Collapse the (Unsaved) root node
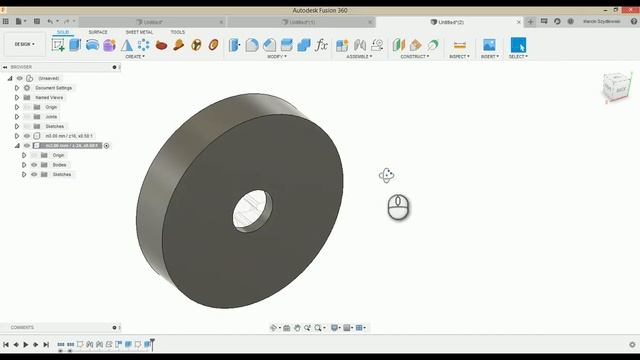 click(10, 78)
